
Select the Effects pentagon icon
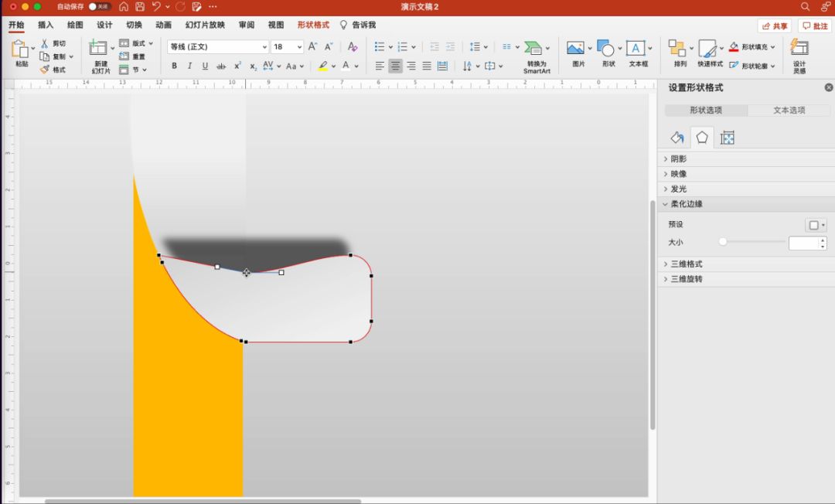tap(702, 138)
